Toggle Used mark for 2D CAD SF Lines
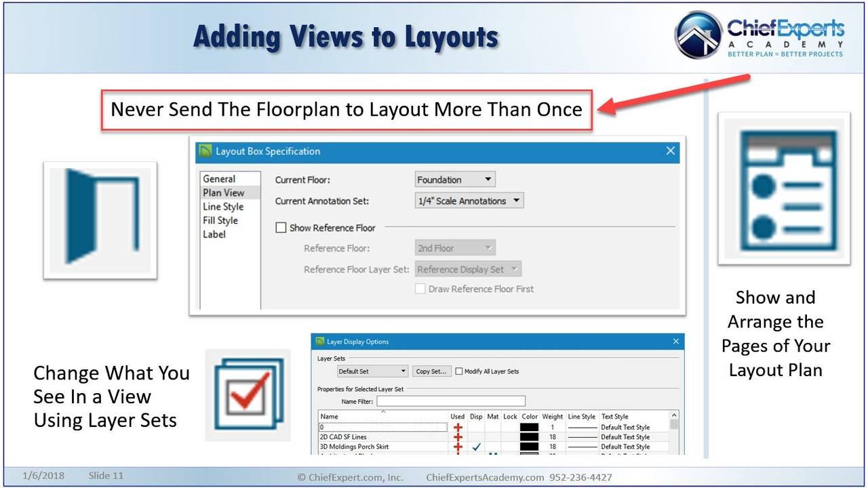This screenshot has height=488, width=868. pyautogui.click(x=458, y=437)
